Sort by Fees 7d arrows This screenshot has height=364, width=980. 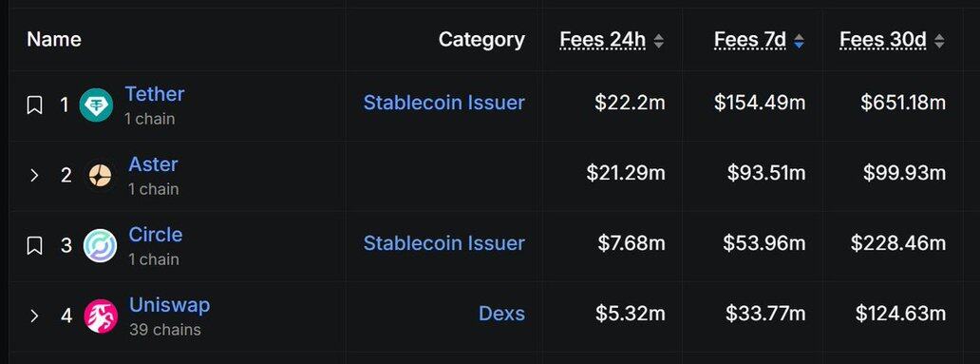(x=799, y=41)
